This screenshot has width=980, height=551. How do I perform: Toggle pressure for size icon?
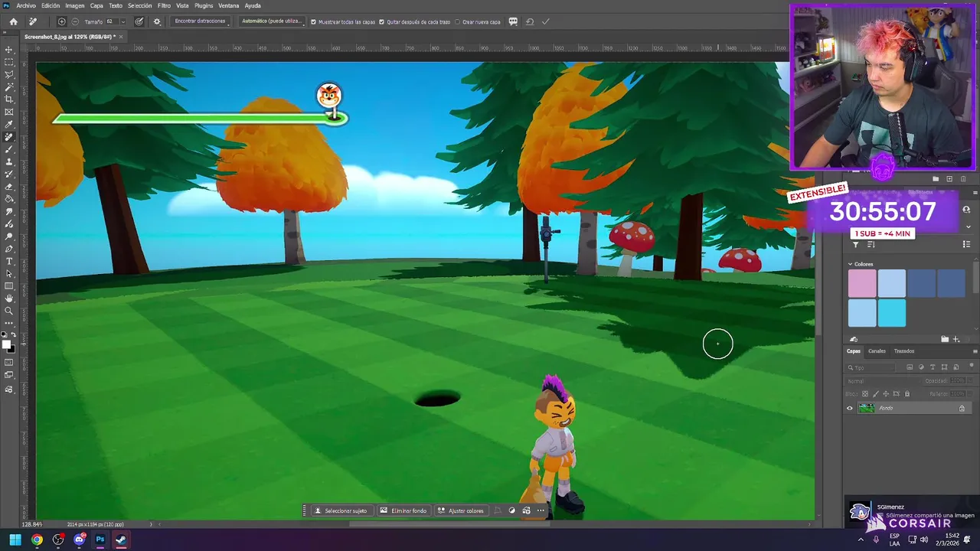tap(139, 21)
